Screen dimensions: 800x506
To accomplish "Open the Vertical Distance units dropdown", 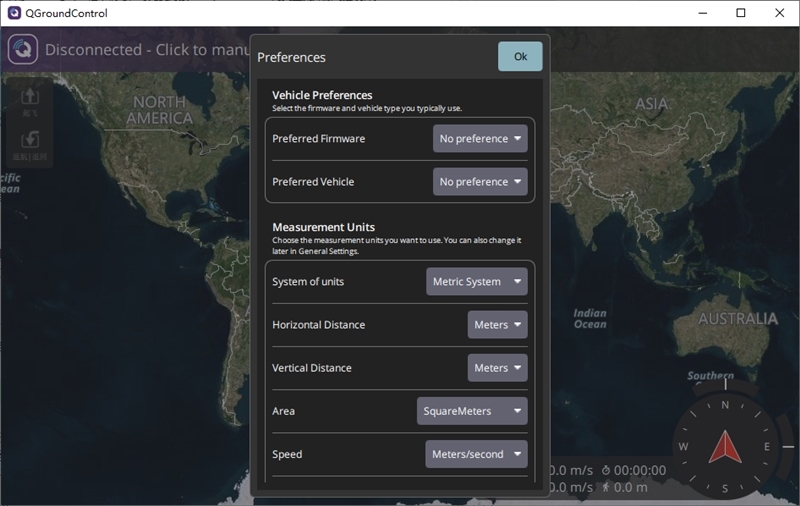I will pos(497,368).
